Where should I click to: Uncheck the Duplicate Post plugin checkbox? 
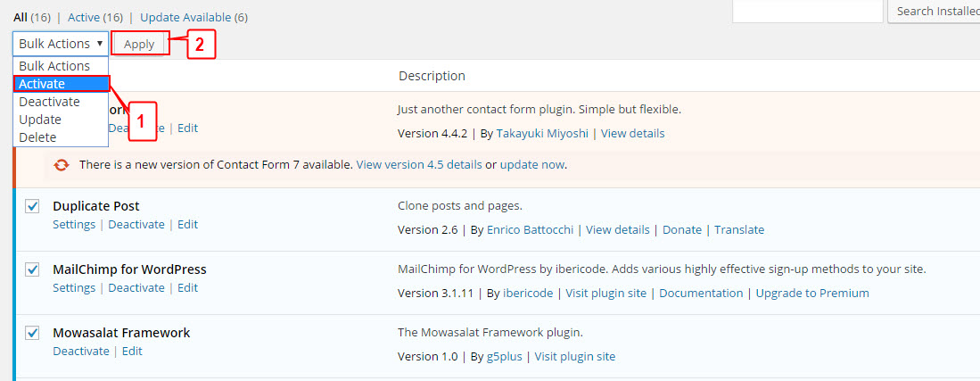[x=32, y=206]
